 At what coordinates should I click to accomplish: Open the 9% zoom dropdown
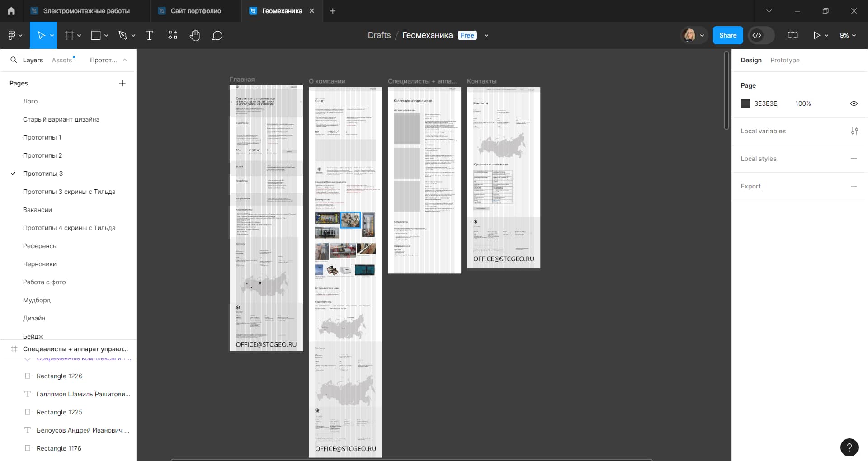[848, 35]
